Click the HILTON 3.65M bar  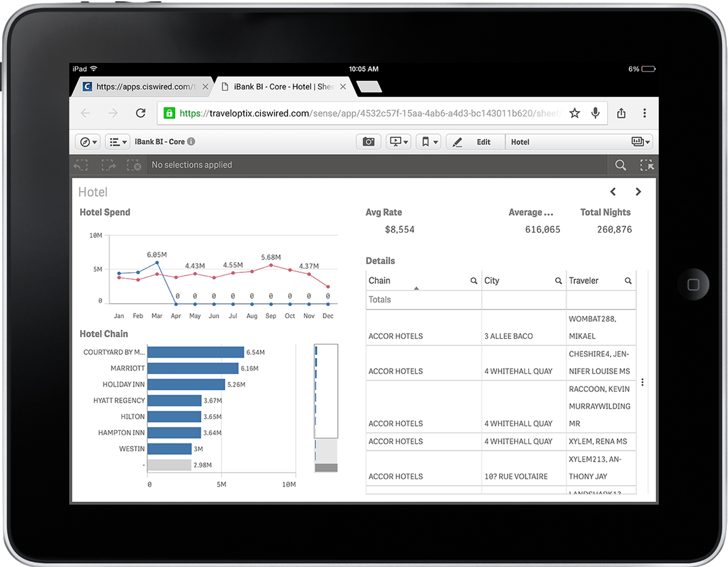click(x=175, y=417)
